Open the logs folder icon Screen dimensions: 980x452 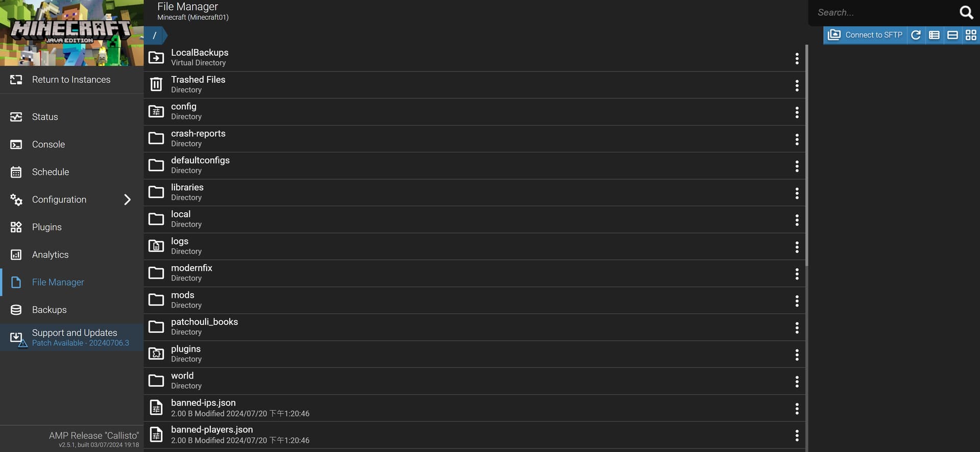[x=156, y=246]
